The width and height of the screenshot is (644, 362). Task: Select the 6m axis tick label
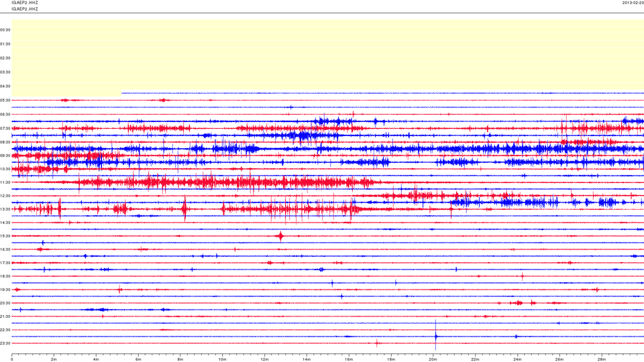click(138, 359)
